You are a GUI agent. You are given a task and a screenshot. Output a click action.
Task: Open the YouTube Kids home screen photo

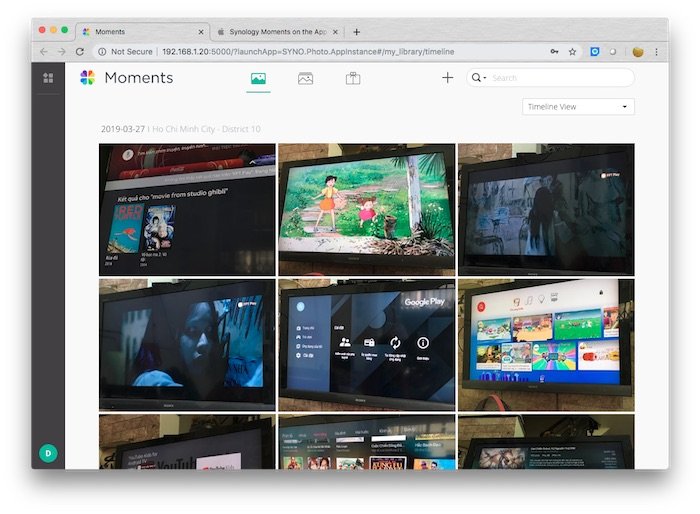point(546,345)
